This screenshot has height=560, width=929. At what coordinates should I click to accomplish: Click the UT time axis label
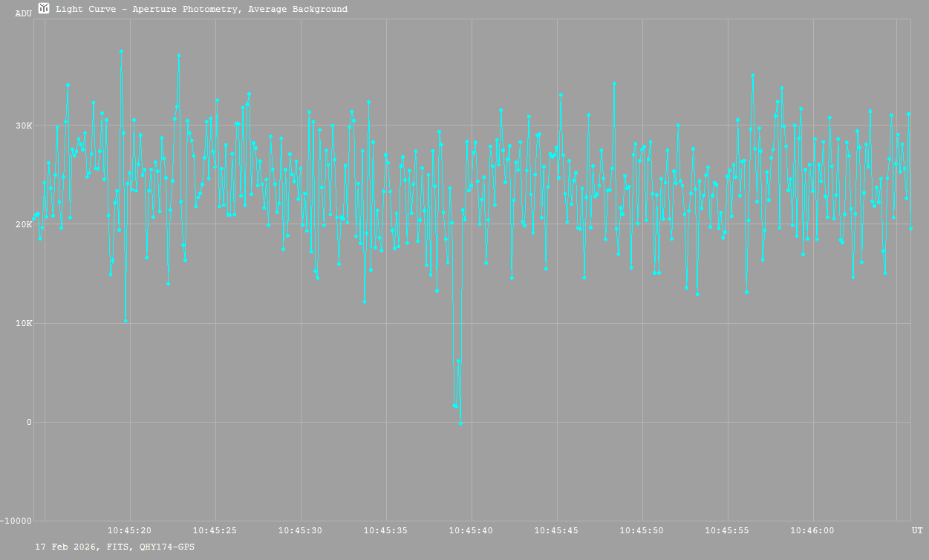917,530
